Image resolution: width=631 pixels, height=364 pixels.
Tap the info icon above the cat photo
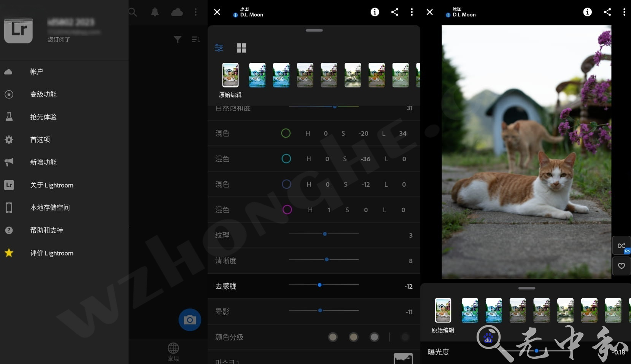(588, 12)
